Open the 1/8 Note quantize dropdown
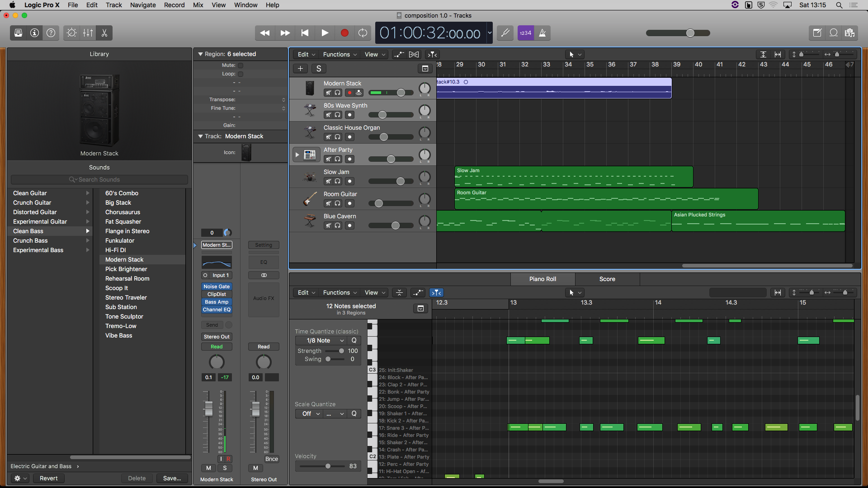The image size is (868, 488). pos(321,341)
